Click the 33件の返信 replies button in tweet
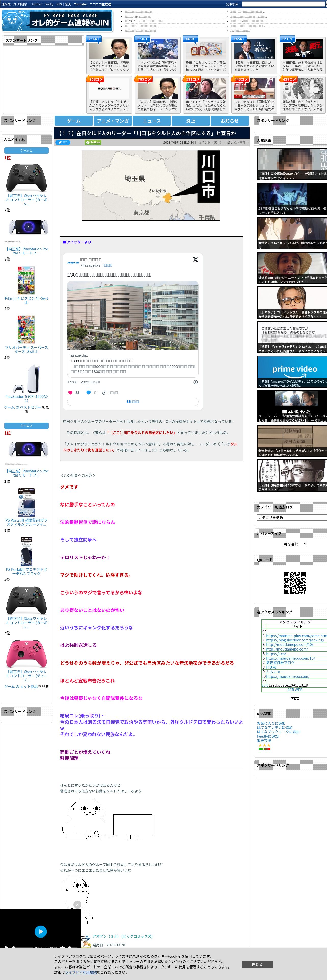Viewport: 327px width, 980px height. [133, 402]
